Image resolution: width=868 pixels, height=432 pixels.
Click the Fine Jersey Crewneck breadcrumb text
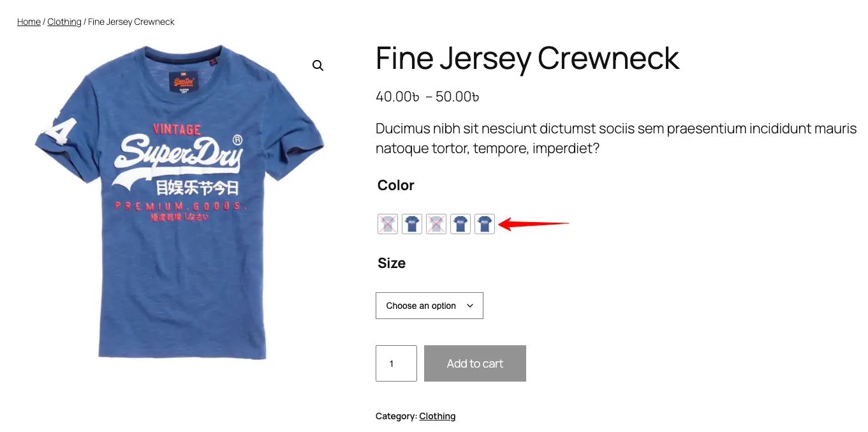point(131,22)
